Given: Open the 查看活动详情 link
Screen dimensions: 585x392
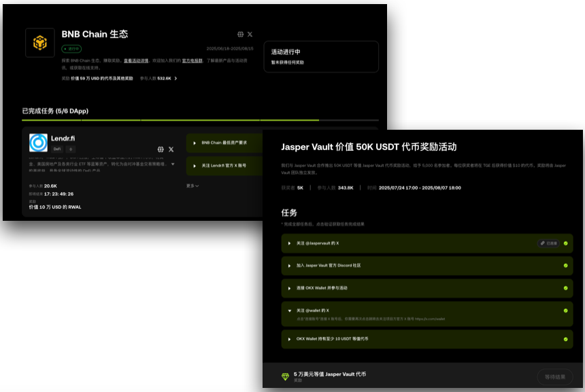Looking at the screenshot, I should click(x=136, y=60).
